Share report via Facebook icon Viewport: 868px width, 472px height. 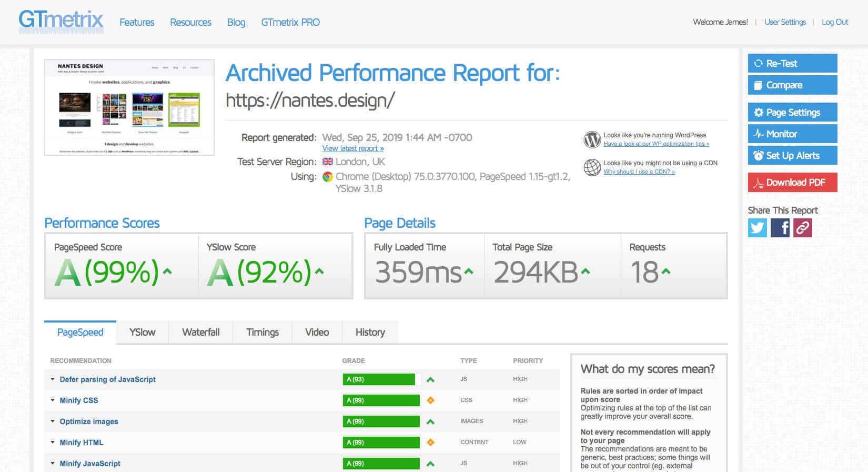(x=780, y=228)
